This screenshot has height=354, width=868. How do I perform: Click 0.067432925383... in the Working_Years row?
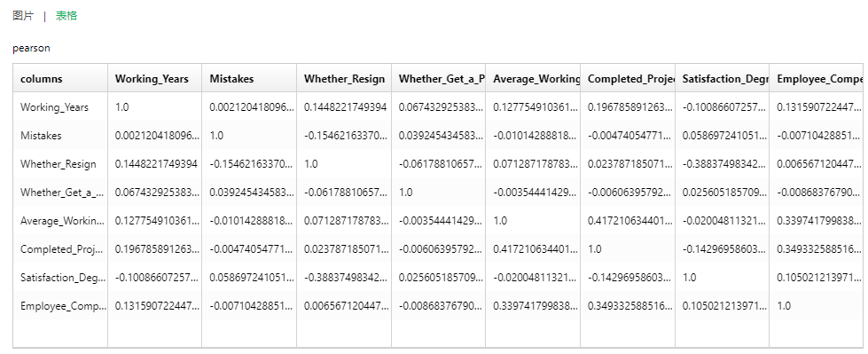click(441, 107)
